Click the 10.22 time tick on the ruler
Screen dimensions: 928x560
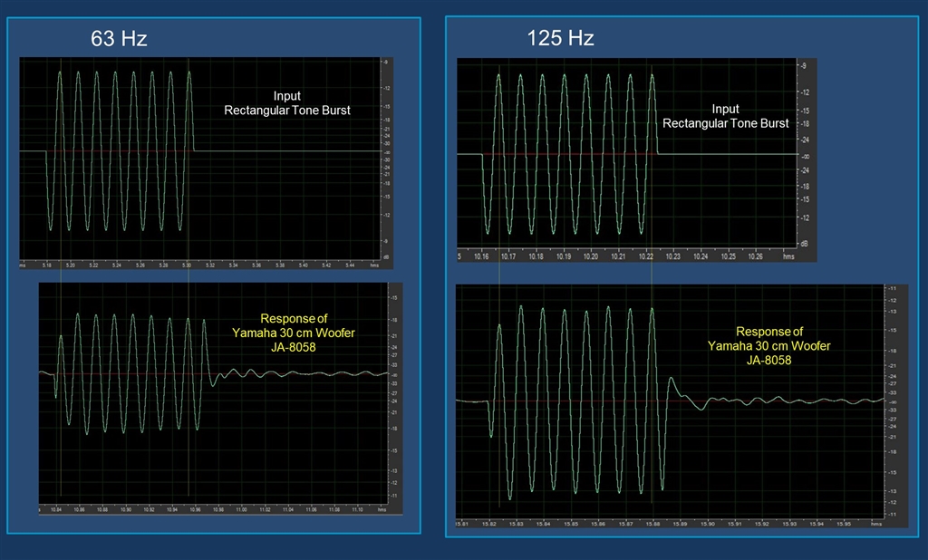pos(645,257)
